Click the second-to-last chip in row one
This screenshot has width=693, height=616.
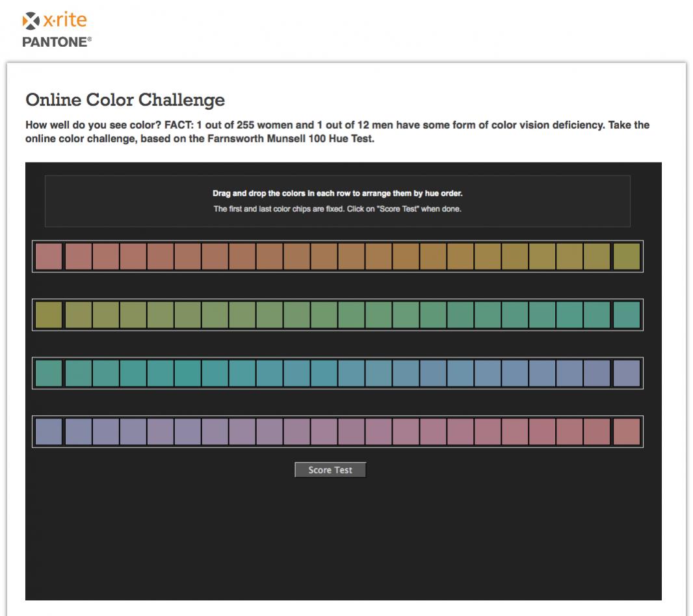(x=597, y=257)
